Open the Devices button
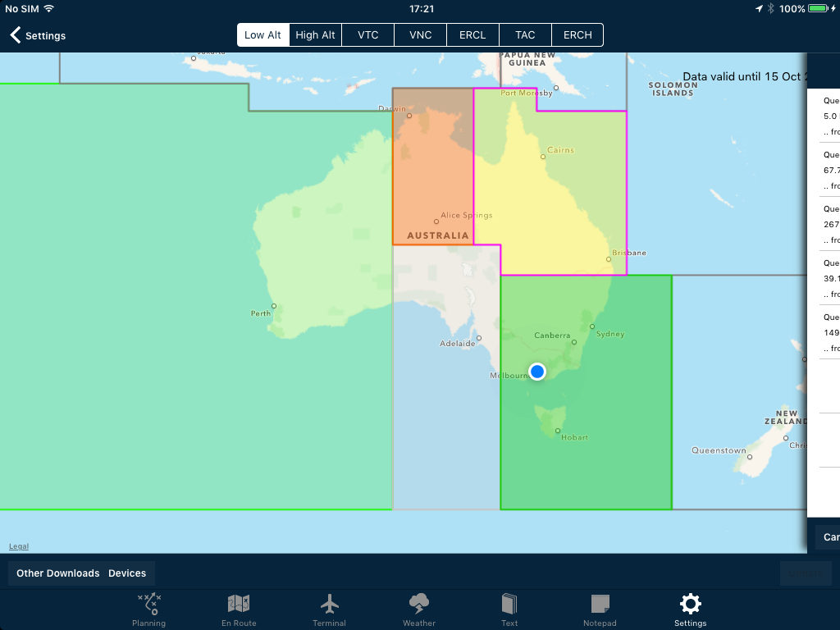This screenshot has width=840, height=630. [127, 573]
